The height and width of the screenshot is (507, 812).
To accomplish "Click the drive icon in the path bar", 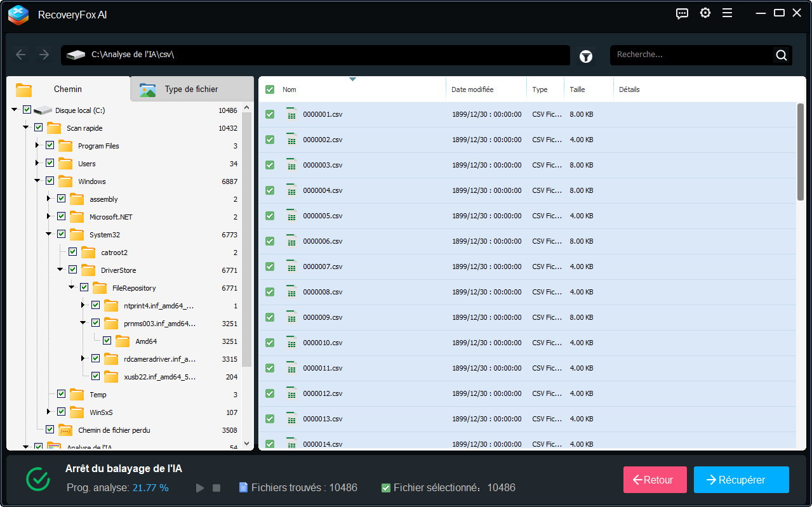I will (76, 55).
